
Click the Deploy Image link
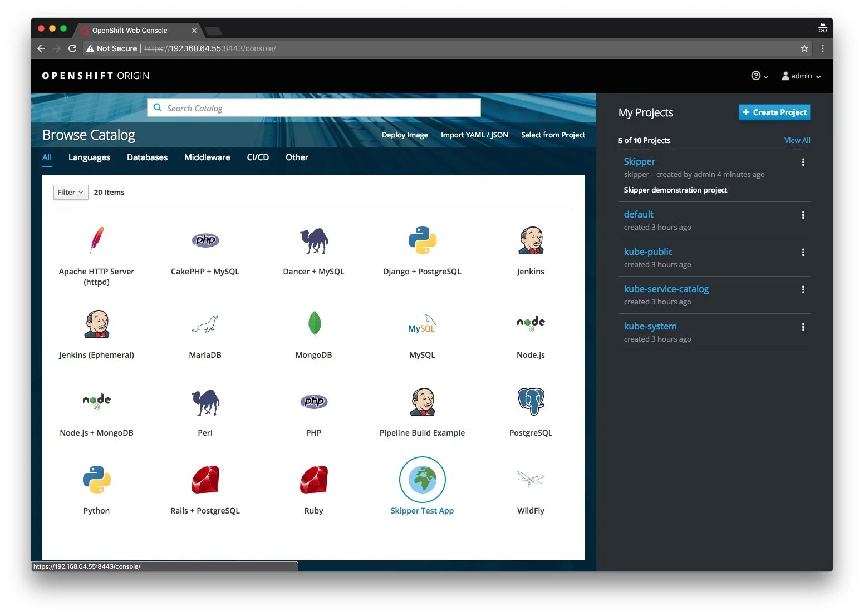pyautogui.click(x=405, y=135)
